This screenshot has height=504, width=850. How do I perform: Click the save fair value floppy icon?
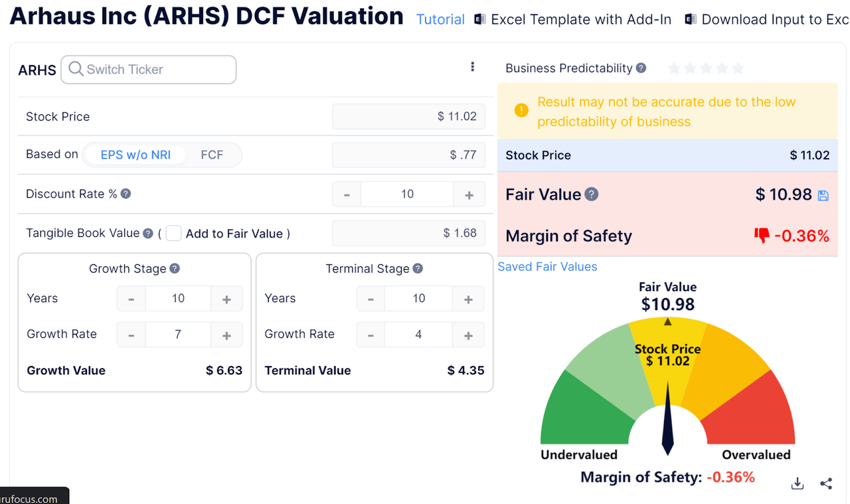pos(823,195)
